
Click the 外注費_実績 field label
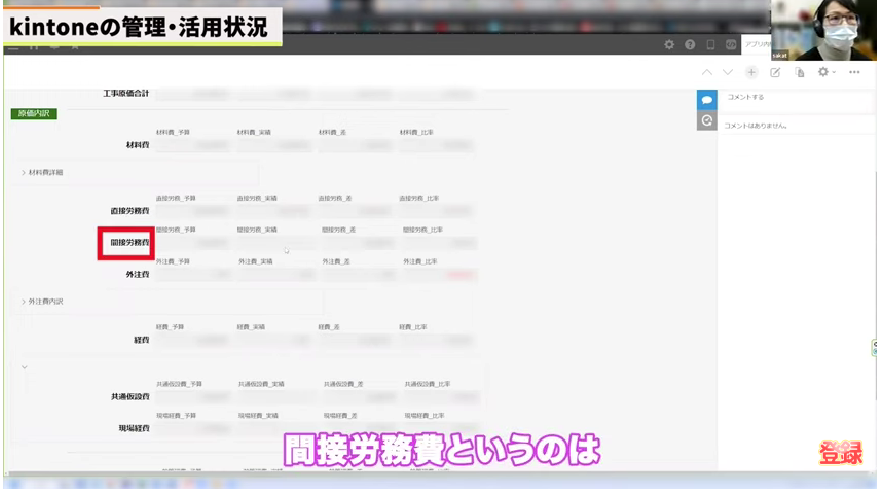point(256,262)
